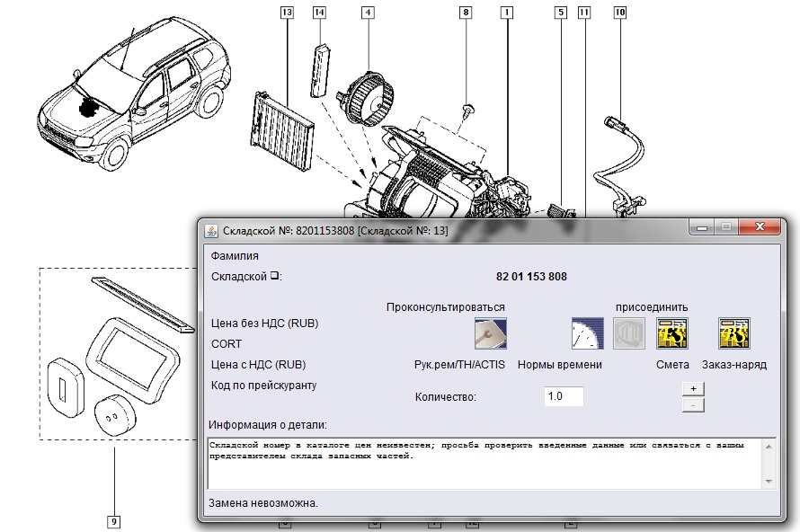Select part number 9 seal kit label

coord(113,520)
